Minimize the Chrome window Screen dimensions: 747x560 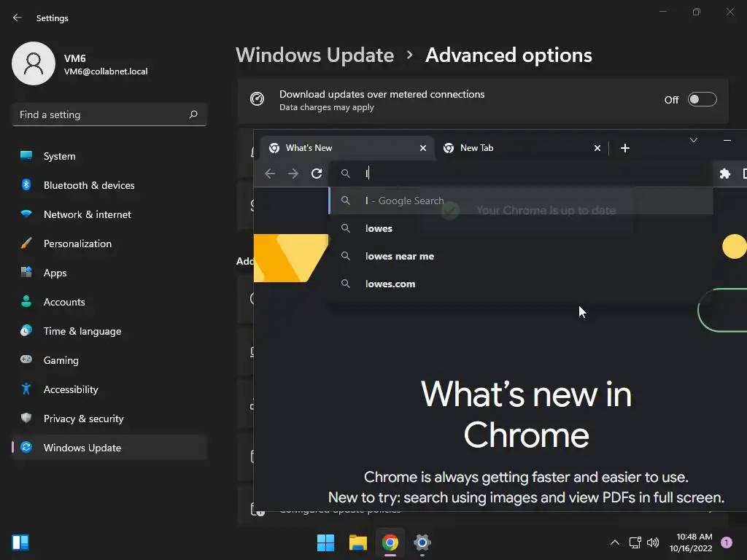[x=727, y=140]
